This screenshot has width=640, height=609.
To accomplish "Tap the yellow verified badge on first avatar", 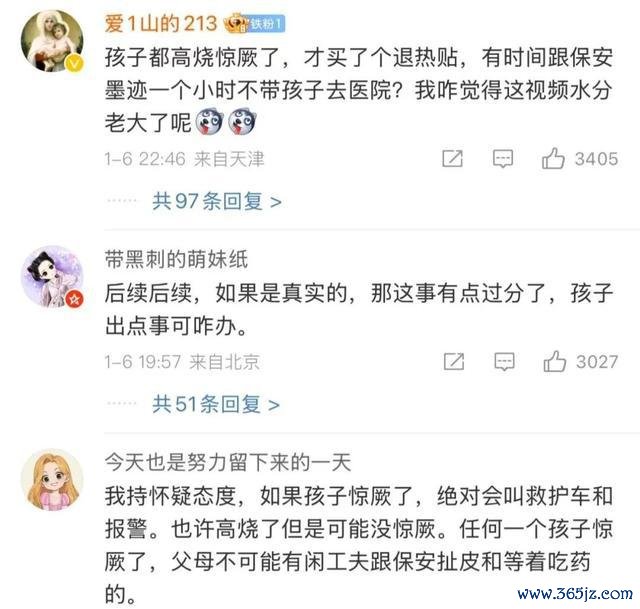I will tap(75, 64).
